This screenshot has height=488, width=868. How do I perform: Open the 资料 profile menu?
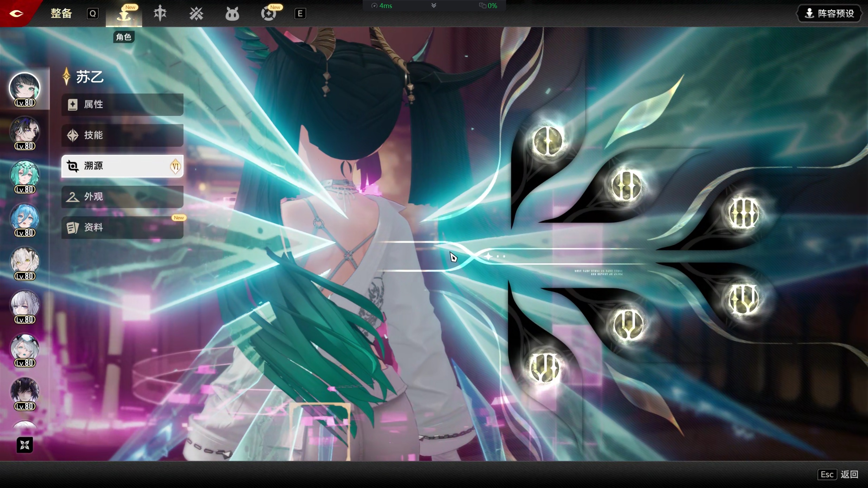click(122, 227)
